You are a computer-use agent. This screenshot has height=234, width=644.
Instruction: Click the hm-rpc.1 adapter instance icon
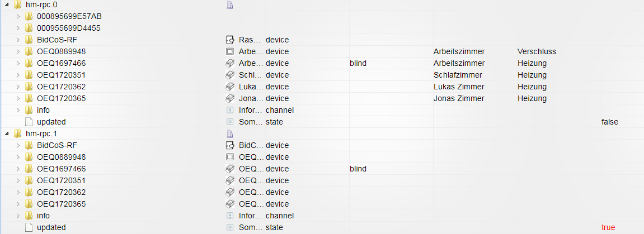point(229,134)
